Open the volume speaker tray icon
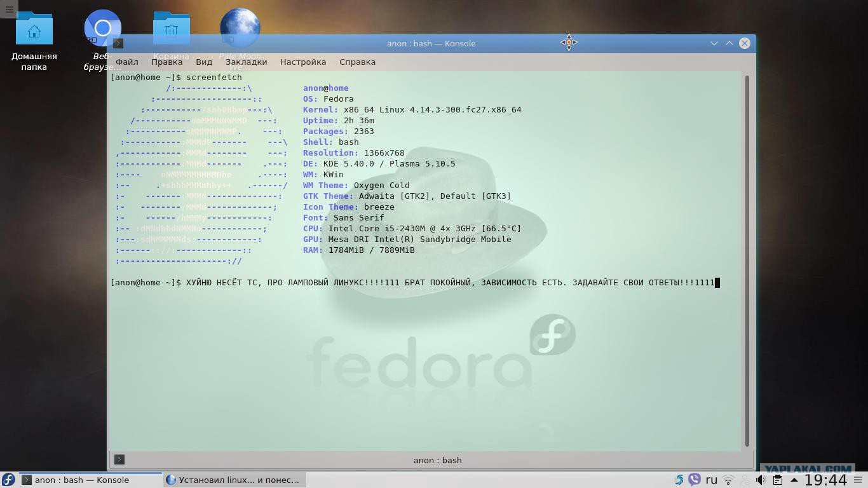The width and height of the screenshot is (868, 488). click(761, 480)
